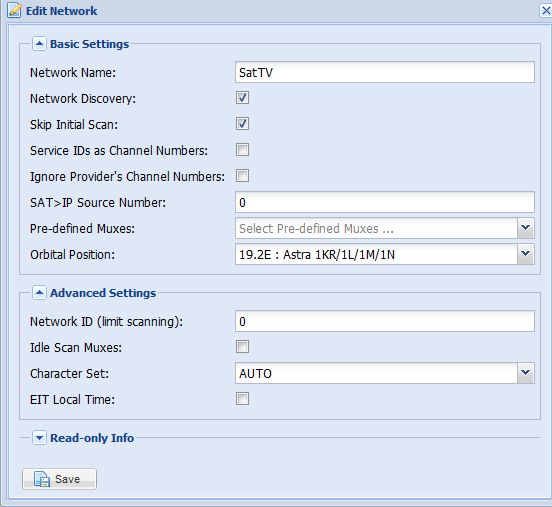The height and width of the screenshot is (507, 552).
Task: Click the Save button
Action: [59, 479]
